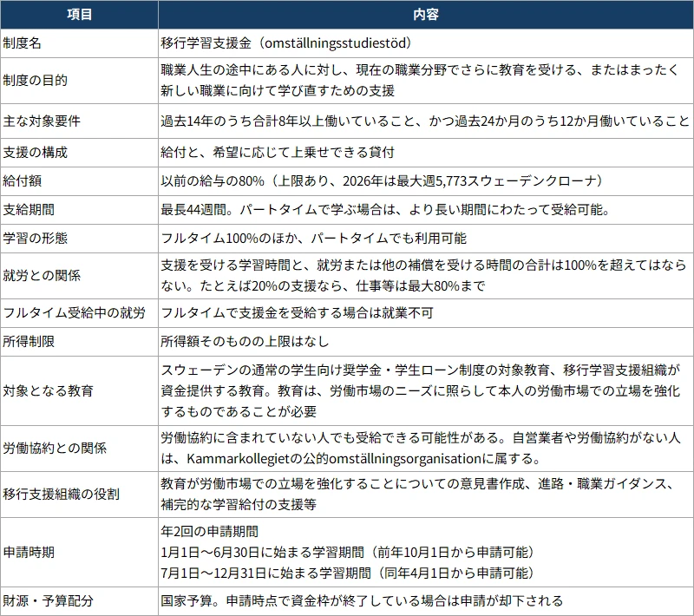Select the 制度名 row label
694x616 pixels.
79,43
